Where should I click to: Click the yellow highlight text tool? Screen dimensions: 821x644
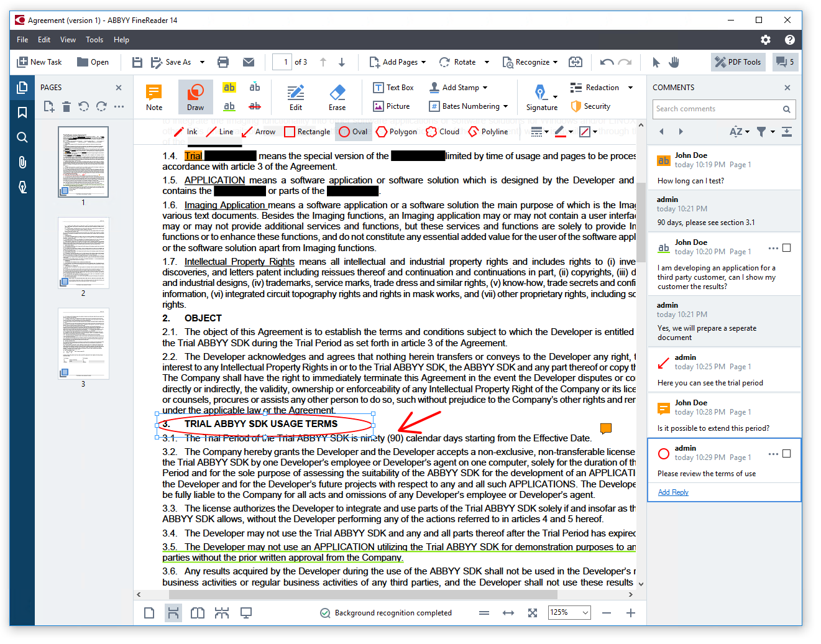229,88
